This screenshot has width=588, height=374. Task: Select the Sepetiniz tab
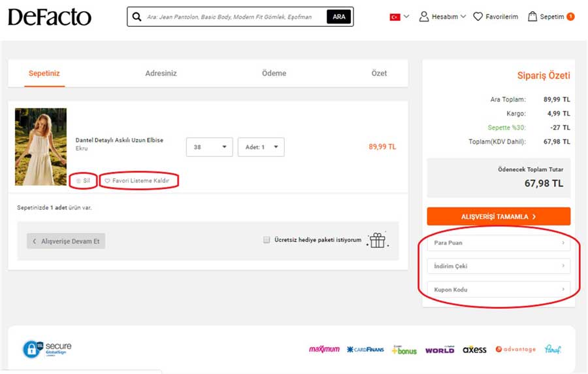pos(44,73)
